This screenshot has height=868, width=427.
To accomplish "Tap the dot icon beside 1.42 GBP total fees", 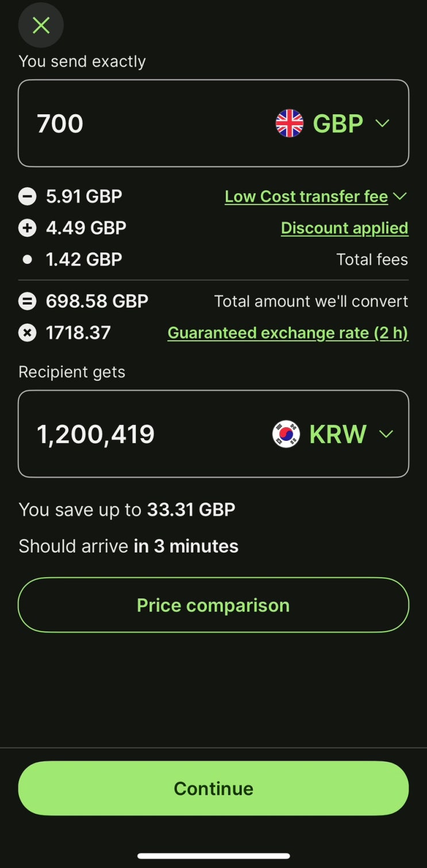I will (x=27, y=259).
